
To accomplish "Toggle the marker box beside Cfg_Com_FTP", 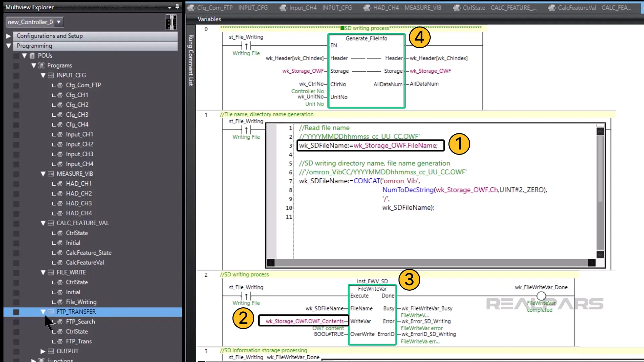I will point(16,85).
